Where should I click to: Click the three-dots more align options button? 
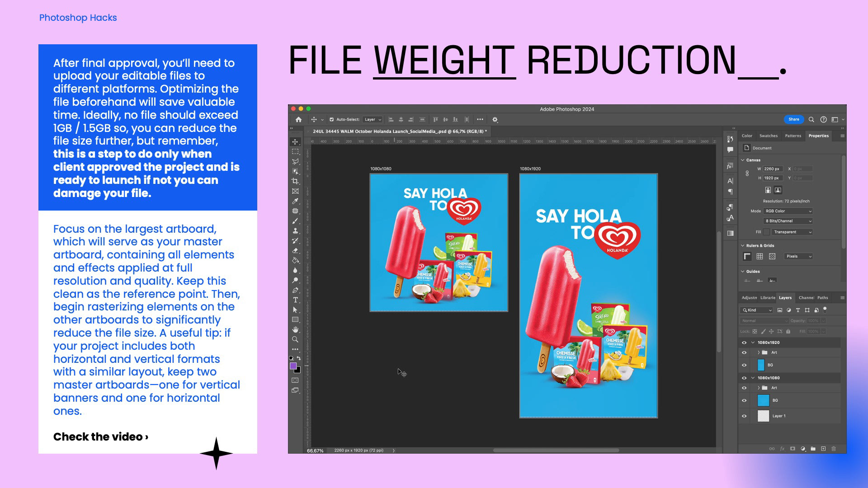(x=480, y=120)
